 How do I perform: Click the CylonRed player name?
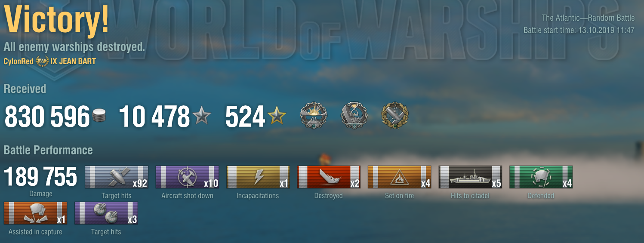[x=18, y=62]
